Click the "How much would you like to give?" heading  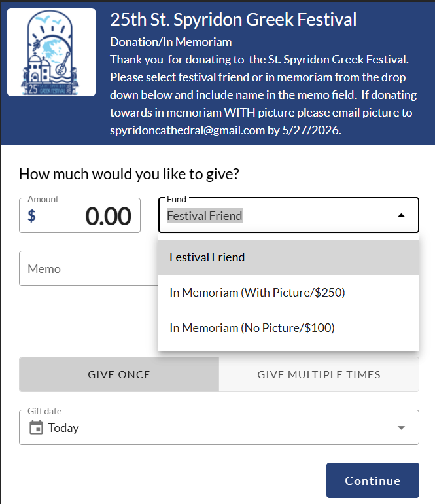tap(129, 174)
